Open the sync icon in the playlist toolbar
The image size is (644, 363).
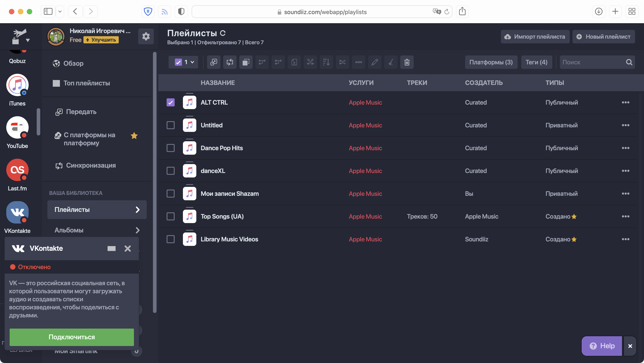pyautogui.click(x=230, y=62)
